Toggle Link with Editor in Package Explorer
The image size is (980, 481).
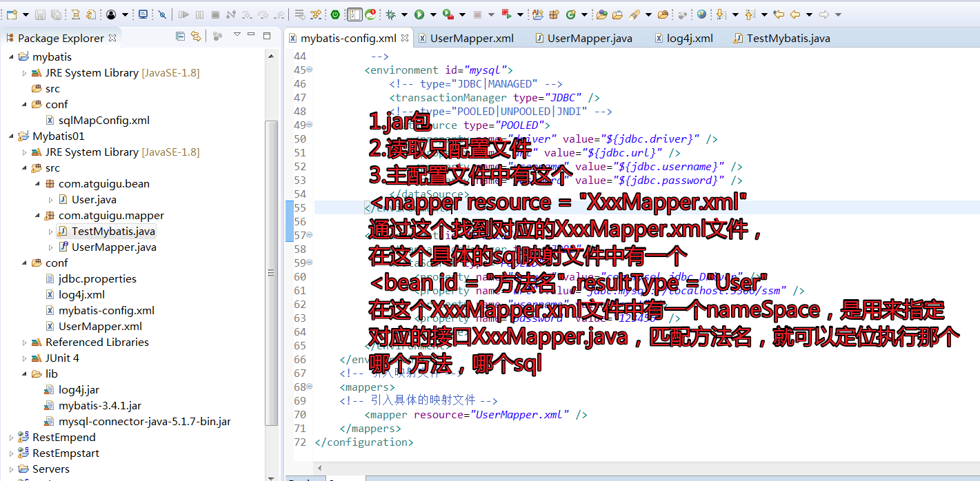tap(196, 37)
